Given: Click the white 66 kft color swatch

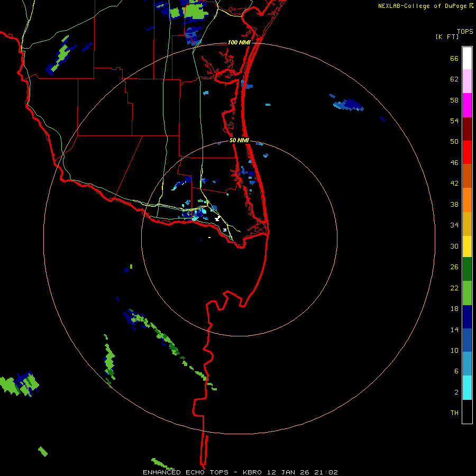Looking at the screenshot, I should point(467,58).
